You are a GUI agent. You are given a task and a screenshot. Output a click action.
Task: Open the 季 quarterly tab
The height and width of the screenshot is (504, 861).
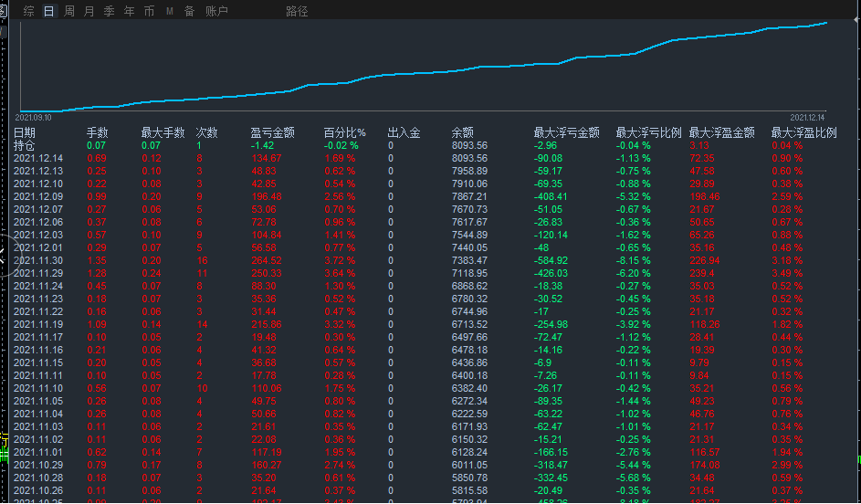click(x=109, y=11)
